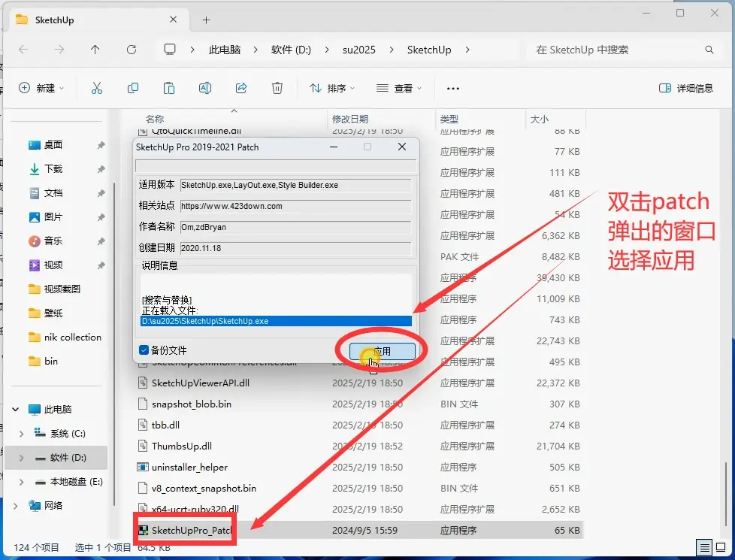Click the Delete trash icon
Image resolution: width=735 pixels, height=560 pixels.
coord(277,88)
